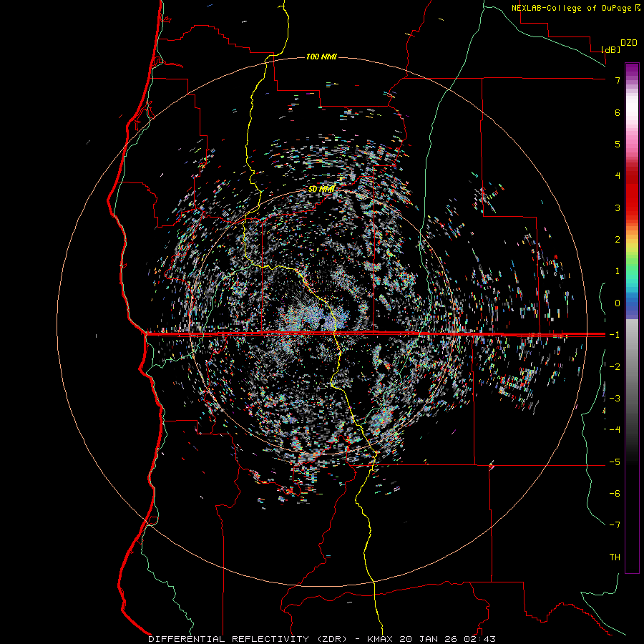Click the legend value -3
644x644 pixels.
click(x=615, y=398)
